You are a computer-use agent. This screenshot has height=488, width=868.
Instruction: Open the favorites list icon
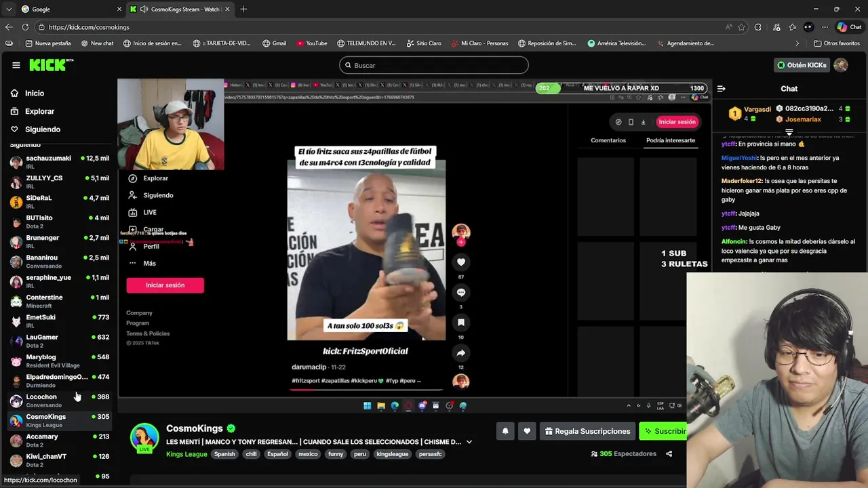click(x=792, y=27)
